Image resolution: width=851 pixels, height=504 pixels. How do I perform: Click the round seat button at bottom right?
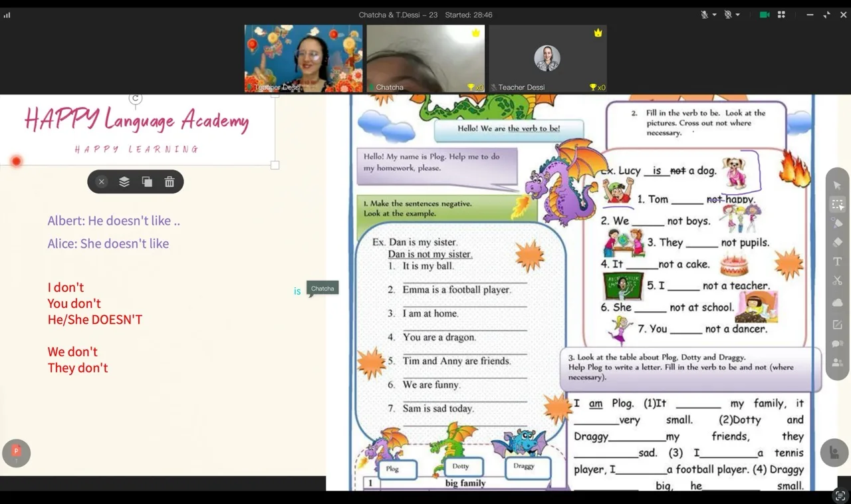click(834, 453)
